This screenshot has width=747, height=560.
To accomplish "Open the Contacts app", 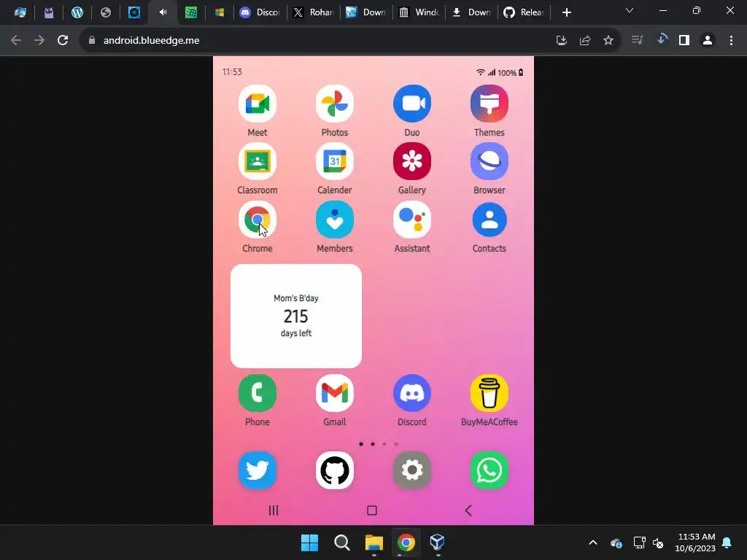I will (489, 219).
